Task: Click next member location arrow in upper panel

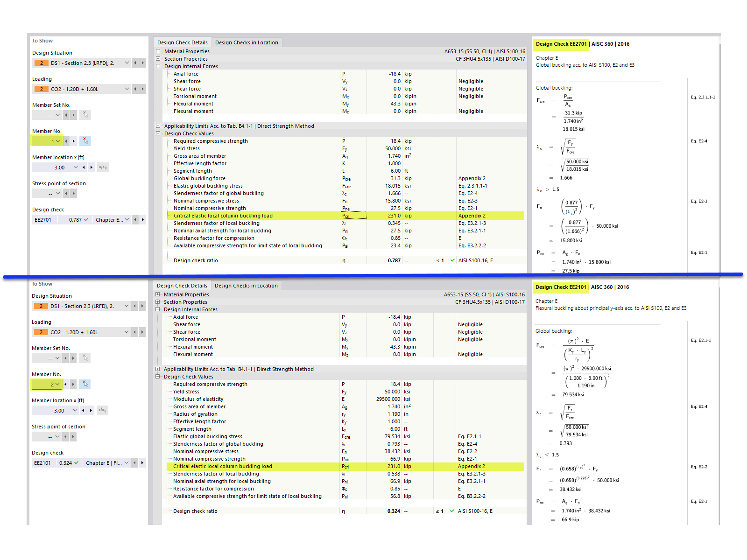Action: (x=92, y=167)
